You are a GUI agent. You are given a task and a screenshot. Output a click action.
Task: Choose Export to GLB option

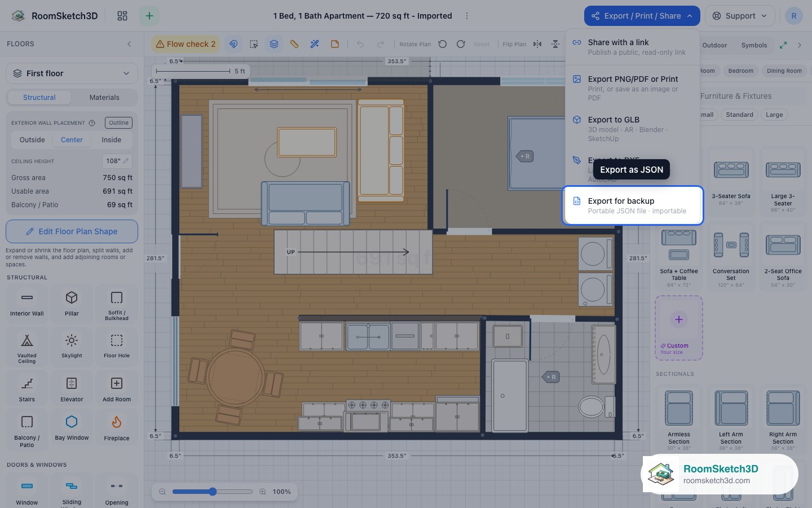coord(632,129)
